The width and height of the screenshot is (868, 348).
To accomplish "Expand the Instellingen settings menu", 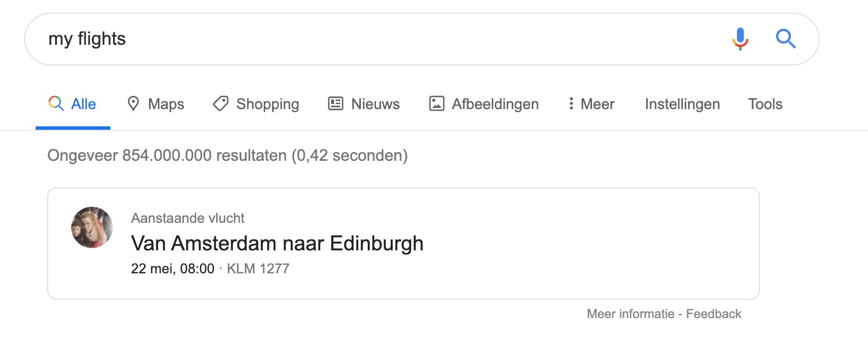I will [682, 104].
